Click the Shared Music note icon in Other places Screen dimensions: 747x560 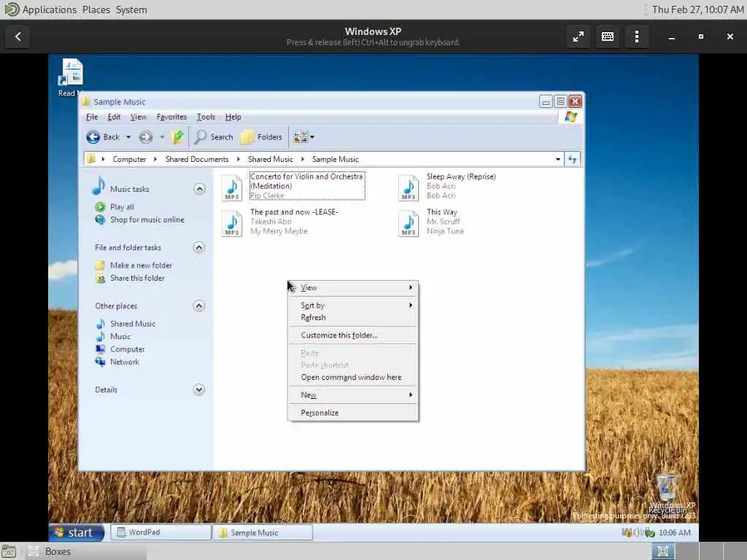[x=100, y=324]
